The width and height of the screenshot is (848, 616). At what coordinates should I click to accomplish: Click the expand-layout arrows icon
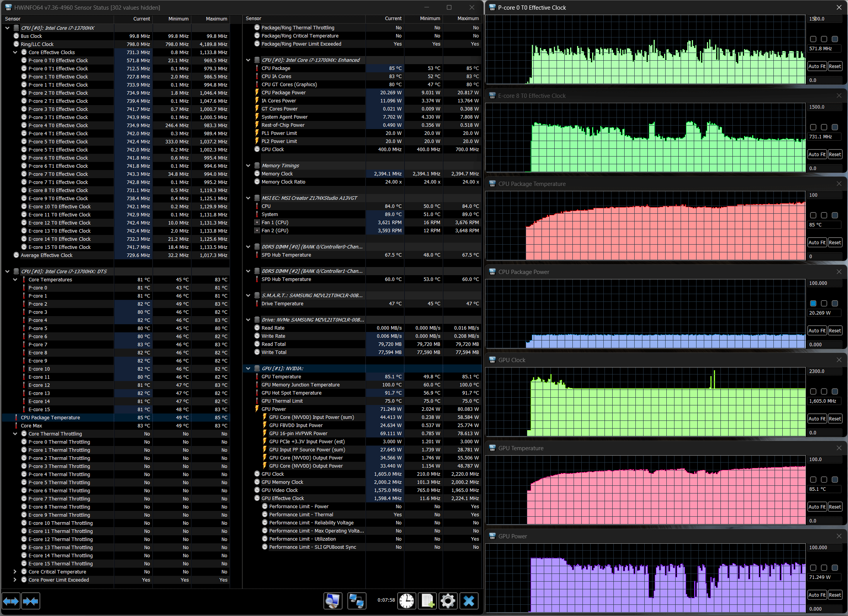click(11, 601)
